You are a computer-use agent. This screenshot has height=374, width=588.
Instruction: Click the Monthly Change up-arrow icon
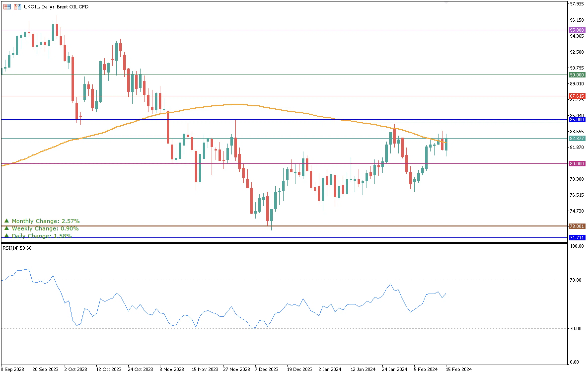(7, 221)
